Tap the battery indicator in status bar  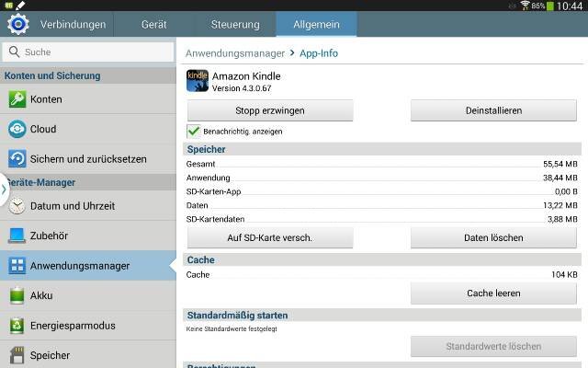tap(550, 6)
